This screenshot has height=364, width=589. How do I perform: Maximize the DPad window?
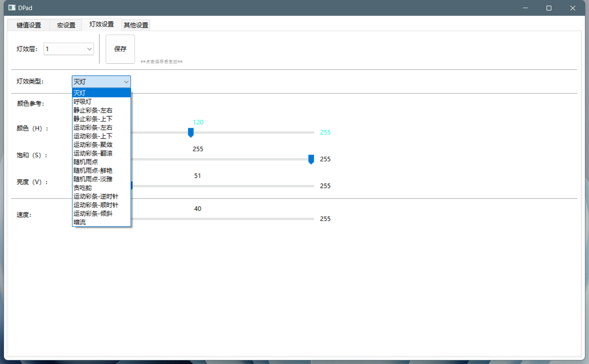coord(549,8)
